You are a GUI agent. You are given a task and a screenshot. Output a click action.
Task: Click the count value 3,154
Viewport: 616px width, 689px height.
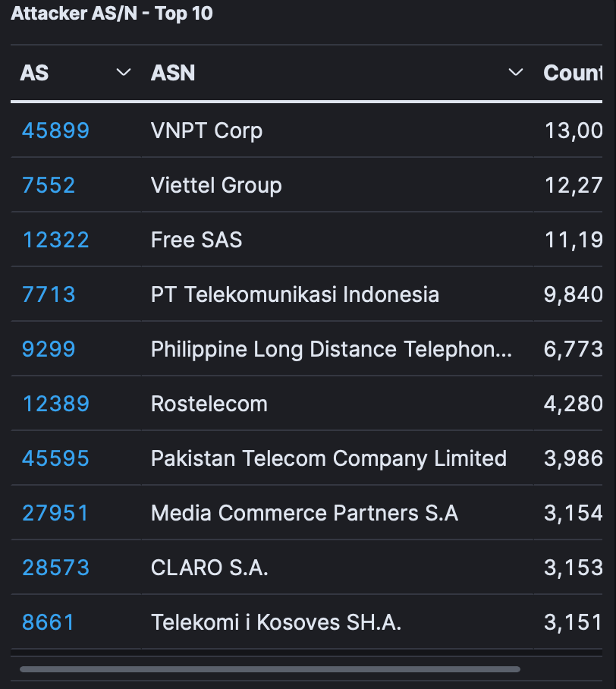point(573,513)
